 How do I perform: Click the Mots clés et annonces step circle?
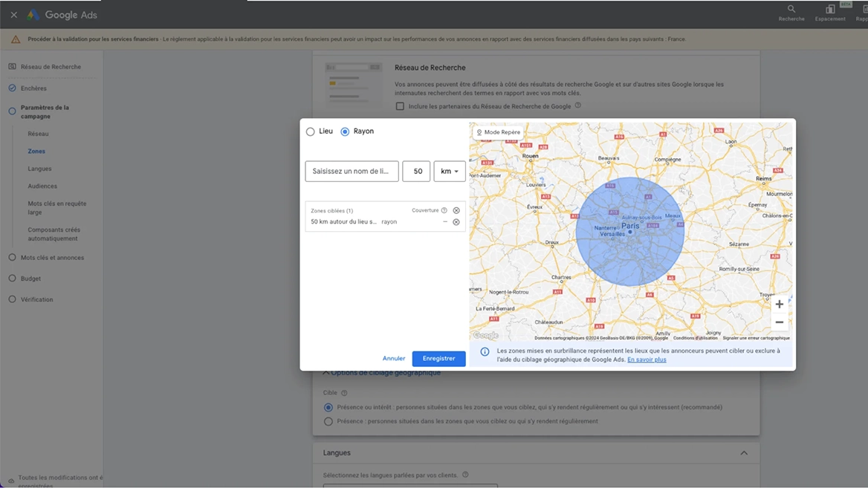pos(12,257)
